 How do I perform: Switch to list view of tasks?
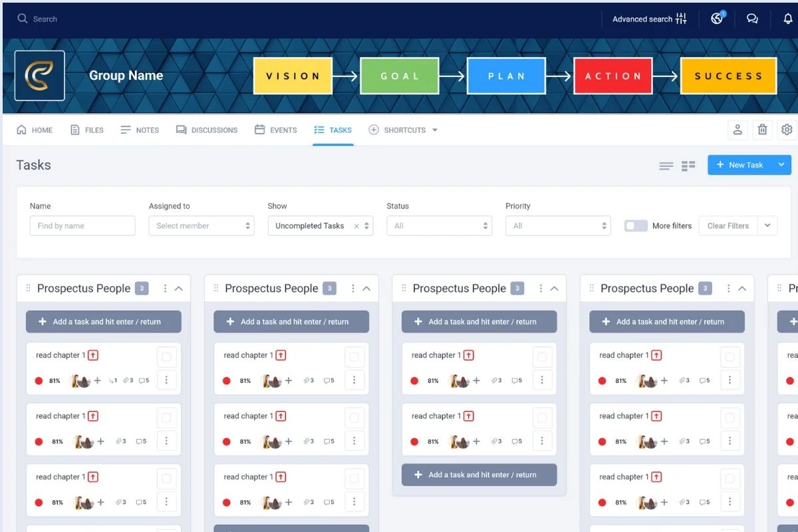[x=666, y=165]
